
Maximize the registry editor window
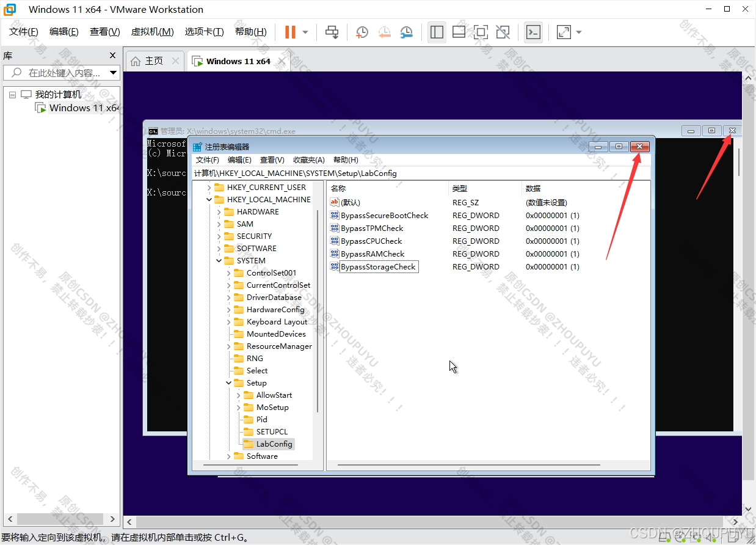click(x=619, y=147)
